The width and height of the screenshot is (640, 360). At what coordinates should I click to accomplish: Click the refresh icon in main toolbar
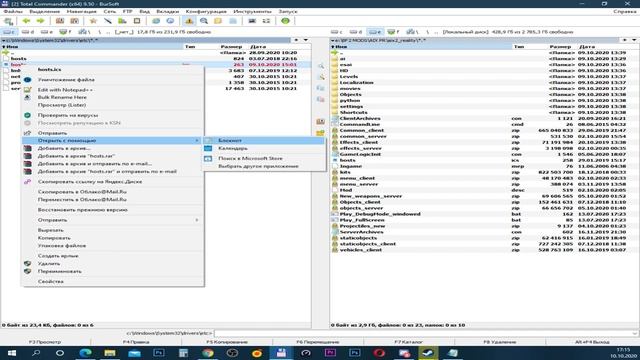pos(9,21)
